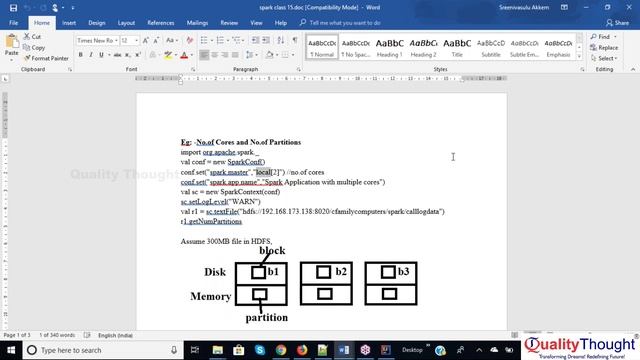The width and height of the screenshot is (640, 360).
Task: Switch to the References tab
Action: [161, 23]
